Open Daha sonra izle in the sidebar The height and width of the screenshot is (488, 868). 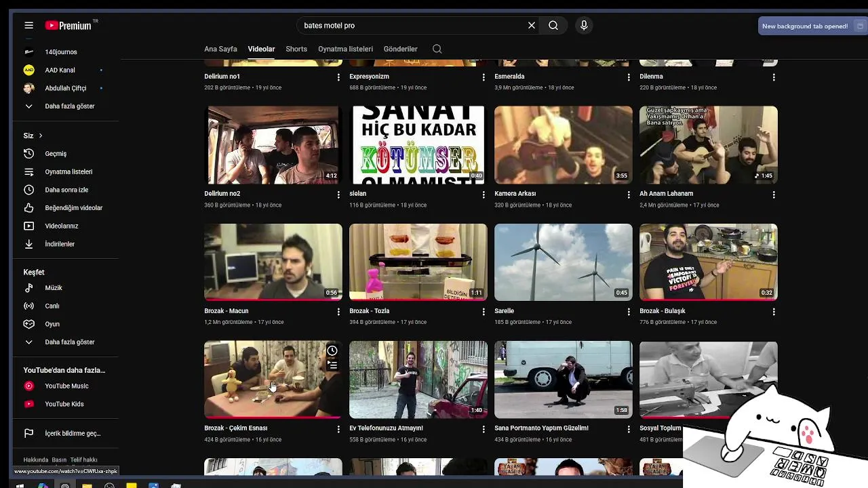[66, 190]
